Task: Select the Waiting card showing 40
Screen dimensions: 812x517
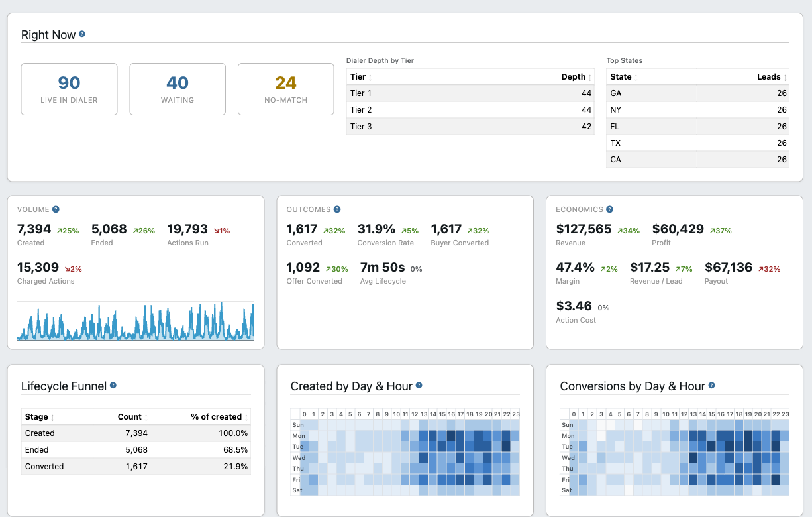Action: coord(178,89)
